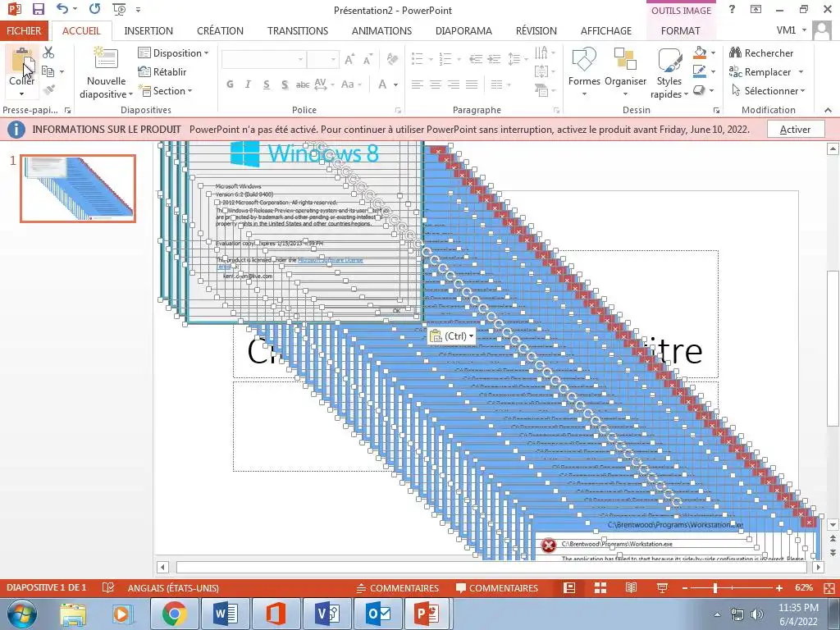Toggle strikethrough abc button
Viewport: 840px width, 630px height.
pos(303,84)
